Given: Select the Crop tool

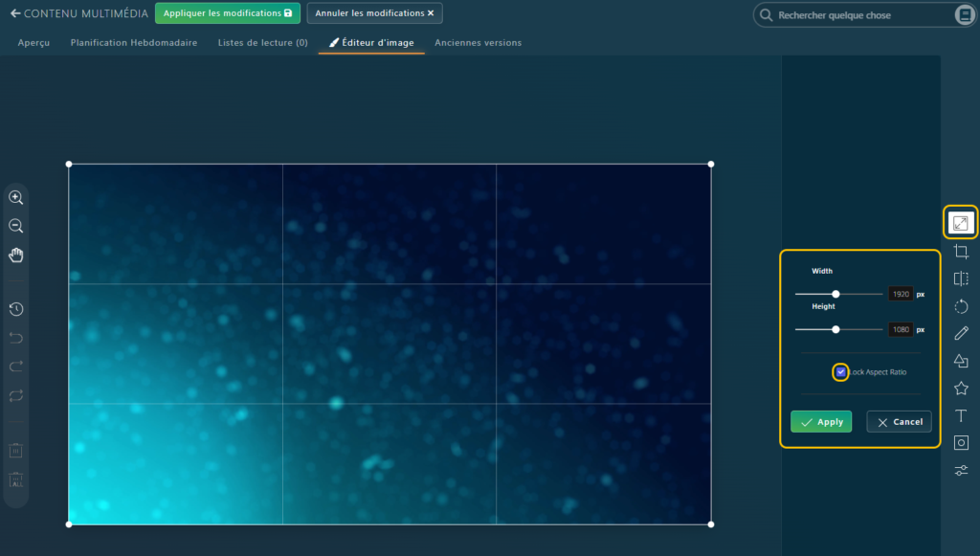Looking at the screenshot, I should click(961, 252).
